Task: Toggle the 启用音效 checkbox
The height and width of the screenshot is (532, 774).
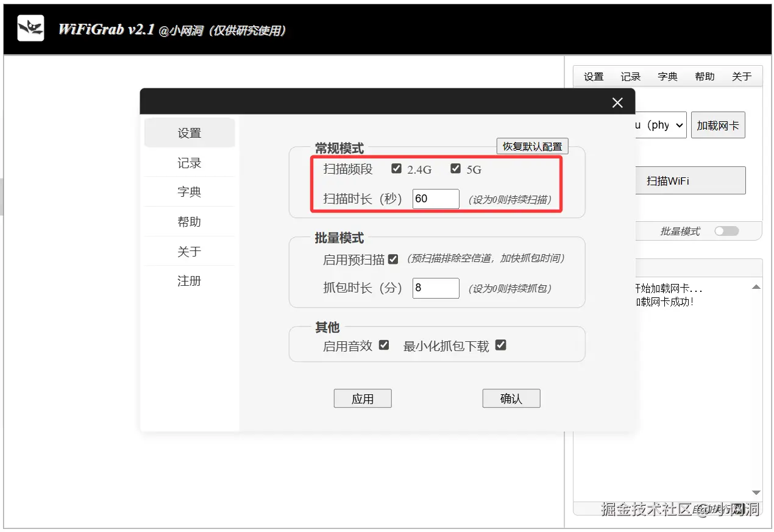Action: tap(384, 345)
